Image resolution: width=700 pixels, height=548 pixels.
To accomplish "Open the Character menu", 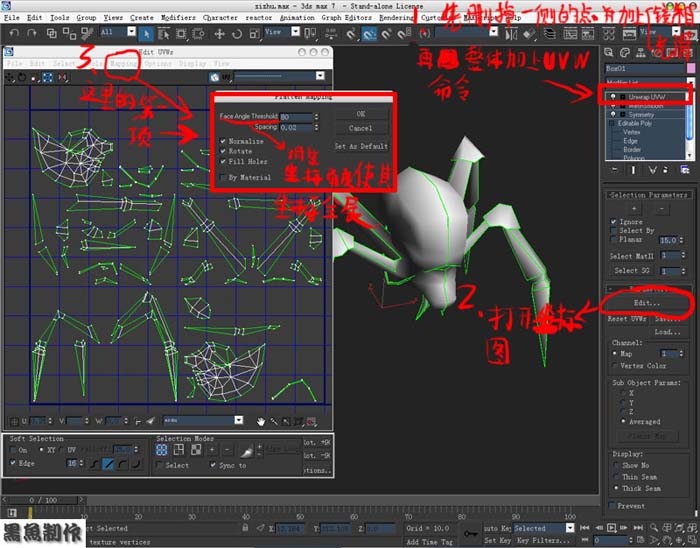I will [x=220, y=18].
